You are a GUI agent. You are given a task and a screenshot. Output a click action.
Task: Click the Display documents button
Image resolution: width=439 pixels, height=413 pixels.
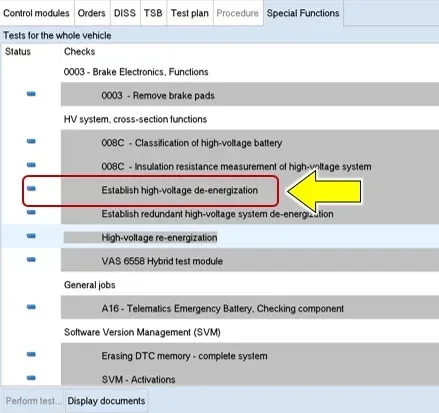click(106, 401)
